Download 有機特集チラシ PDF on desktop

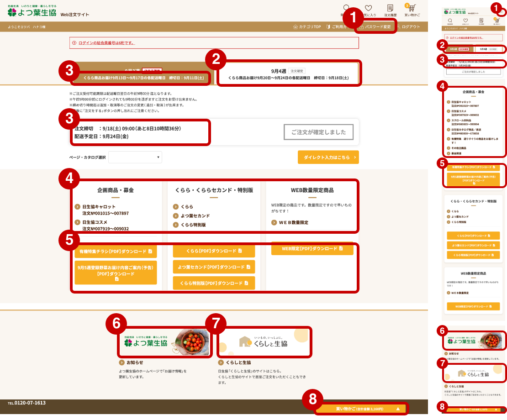[x=116, y=252]
